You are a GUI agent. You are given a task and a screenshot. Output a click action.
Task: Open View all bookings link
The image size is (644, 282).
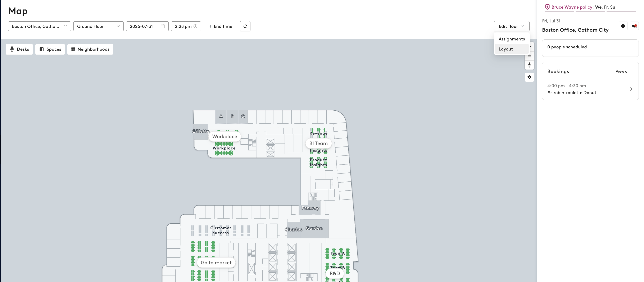pyautogui.click(x=622, y=71)
